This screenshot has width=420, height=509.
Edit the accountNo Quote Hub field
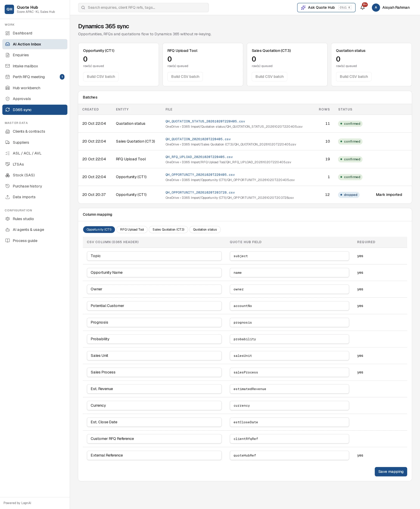pyautogui.click(x=289, y=306)
